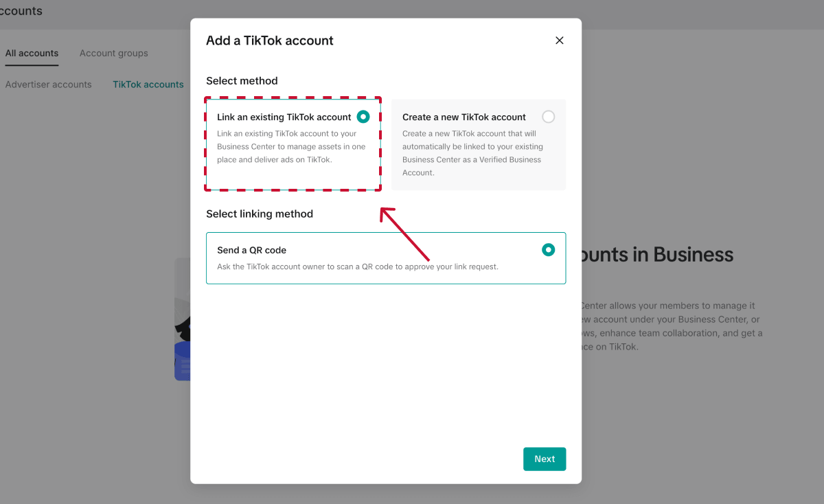Select Link an existing TikTok account radio
This screenshot has height=504, width=824.
point(363,117)
